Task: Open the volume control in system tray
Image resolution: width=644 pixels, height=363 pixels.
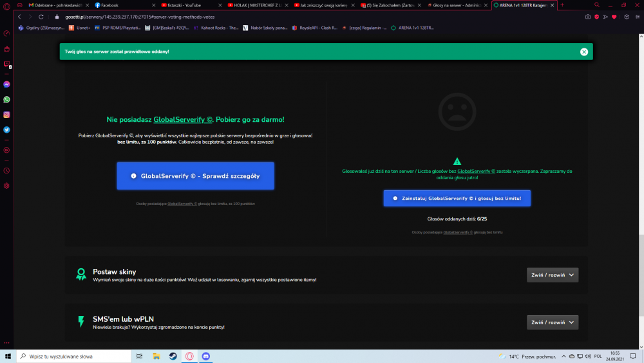Action: [x=588, y=357]
